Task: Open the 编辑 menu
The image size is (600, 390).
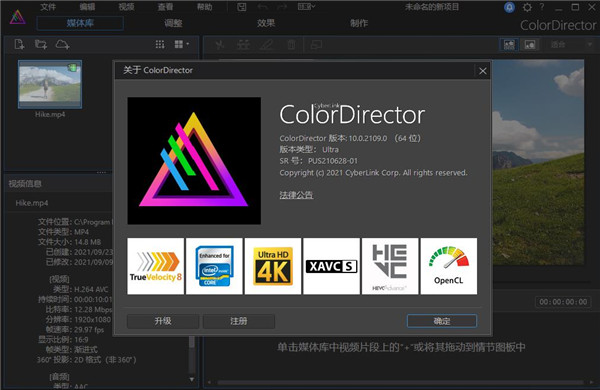Action: (87, 7)
